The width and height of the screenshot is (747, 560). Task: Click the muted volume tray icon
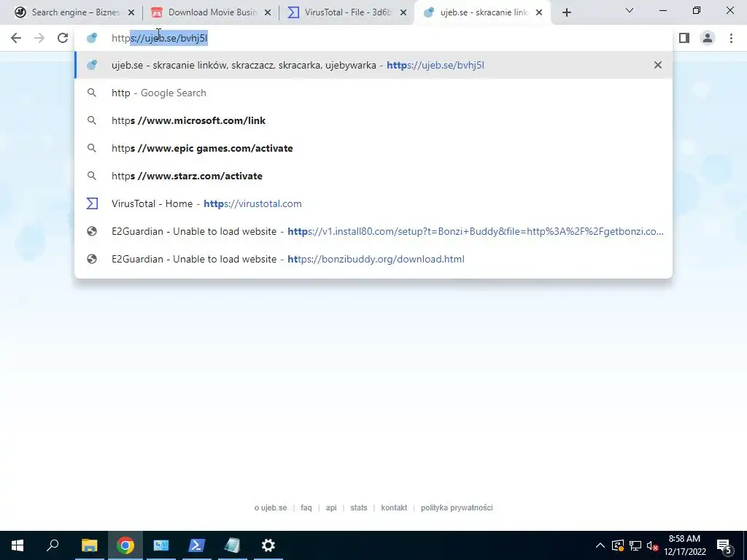(x=652, y=545)
